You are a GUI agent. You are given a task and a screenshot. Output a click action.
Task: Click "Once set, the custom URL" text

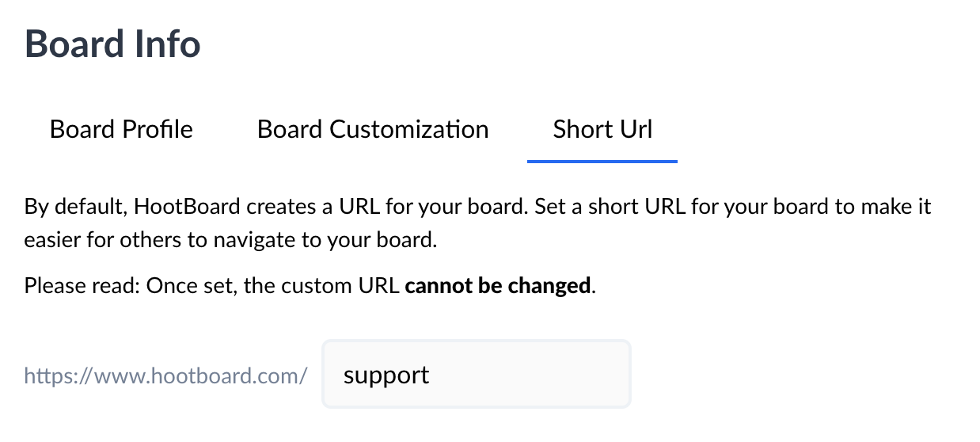(x=272, y=286)
